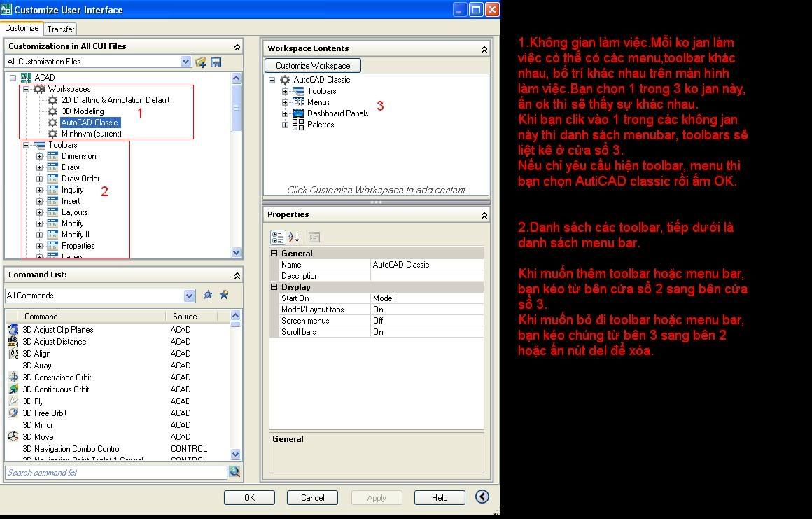Expand the Modify II toolbar node
Screen dimensions: 812x519
[39, 235]
